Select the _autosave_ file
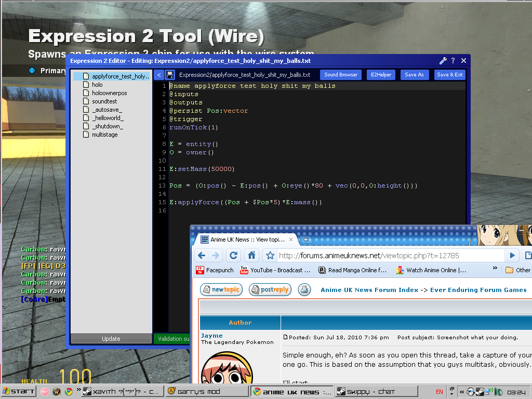The height and width of the screenshot is (399, 532). (x=107, y=110)
